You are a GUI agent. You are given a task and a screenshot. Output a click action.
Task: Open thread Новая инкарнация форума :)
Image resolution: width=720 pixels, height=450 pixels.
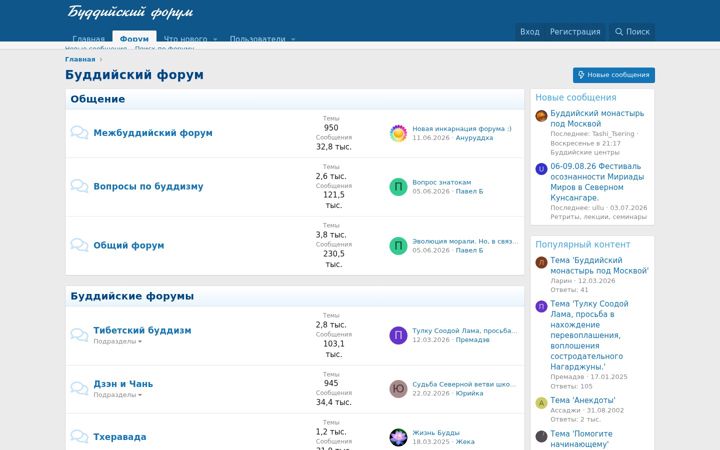[x=461, y=129]
